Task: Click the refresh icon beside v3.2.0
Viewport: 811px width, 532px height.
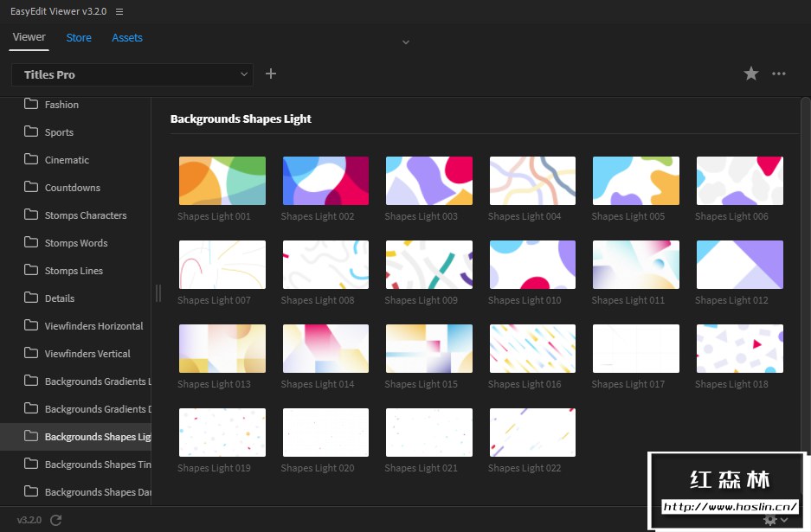Action: pos(56,520)
